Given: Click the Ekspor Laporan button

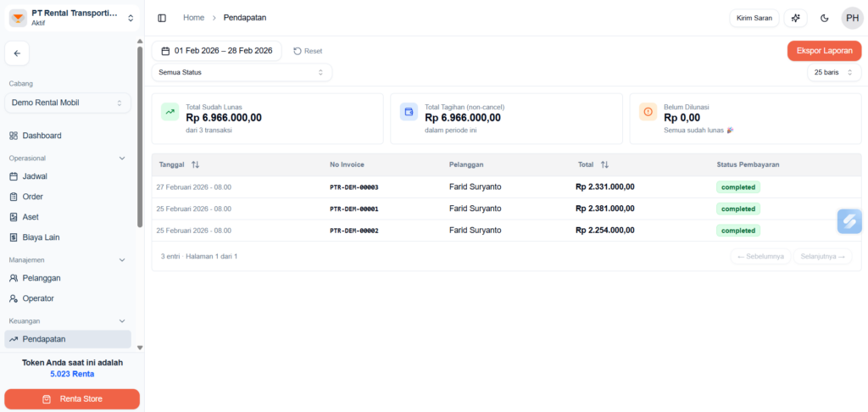Looking at the screenshot, I should click(824, 51).
